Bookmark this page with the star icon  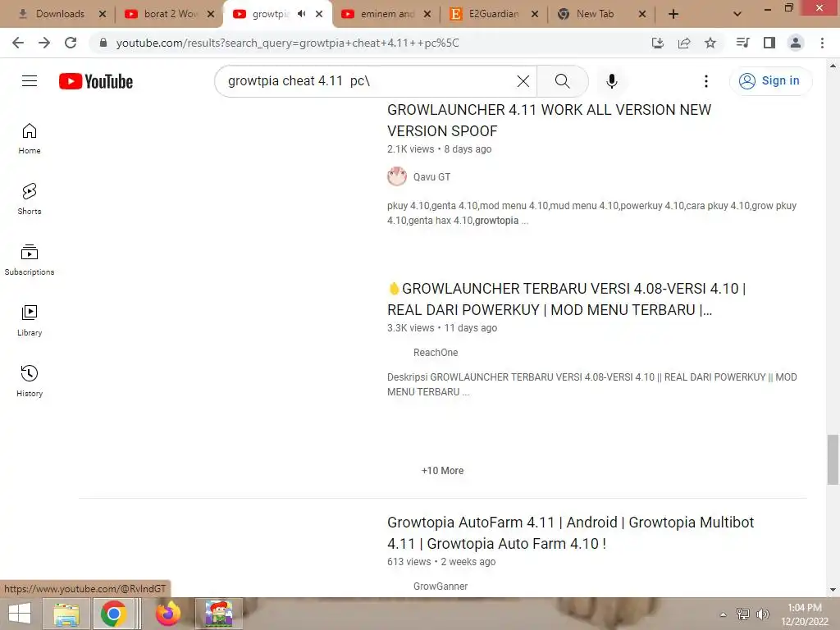[710, 43]
